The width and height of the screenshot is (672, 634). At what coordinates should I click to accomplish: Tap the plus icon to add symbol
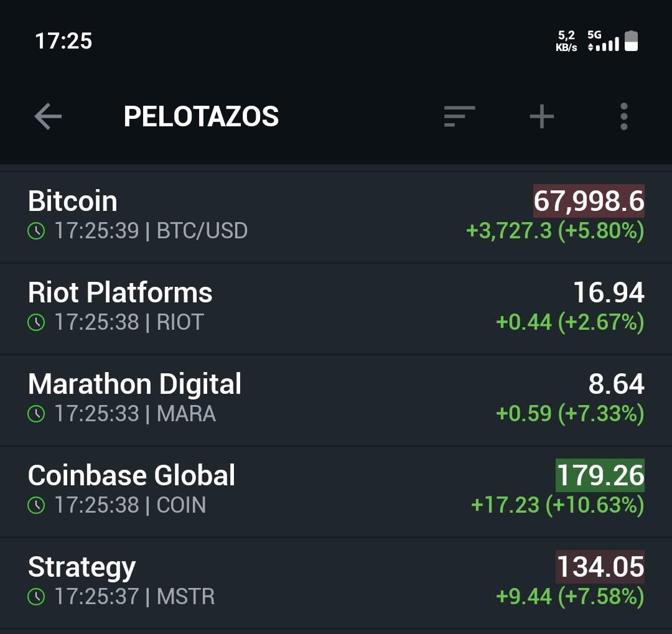click(x=541, y=116)
